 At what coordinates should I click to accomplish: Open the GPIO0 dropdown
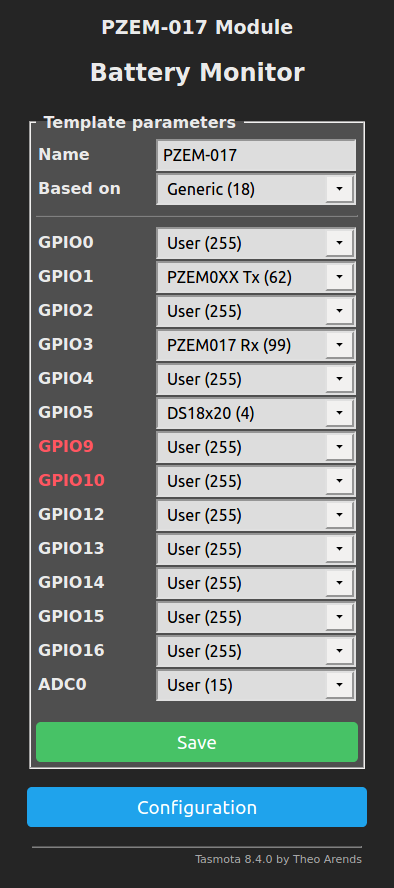coord(256,244)
